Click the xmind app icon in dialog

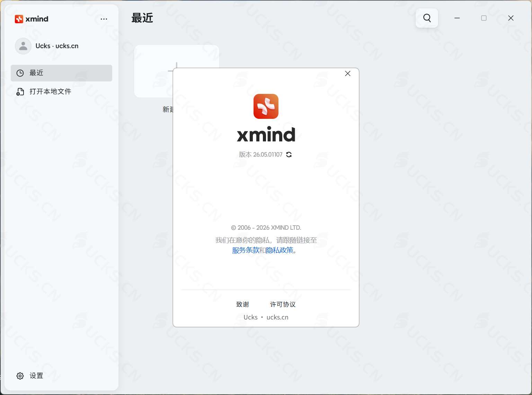(266, 106)
